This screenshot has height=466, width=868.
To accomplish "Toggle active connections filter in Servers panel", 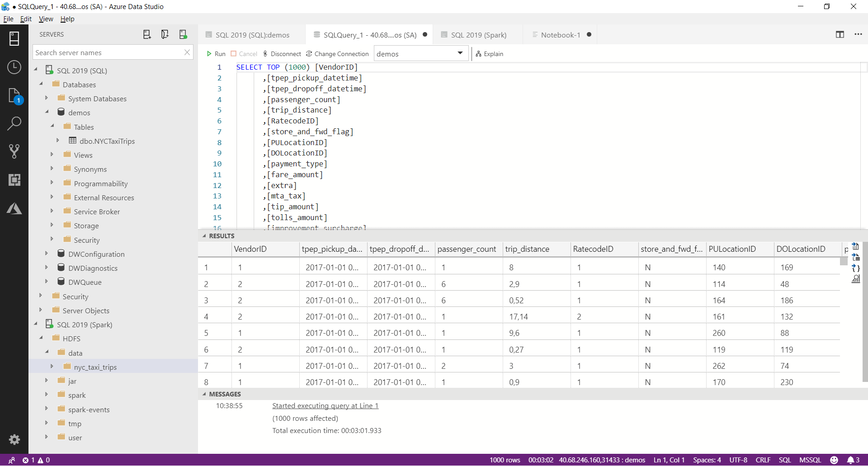I will point(183,34).
